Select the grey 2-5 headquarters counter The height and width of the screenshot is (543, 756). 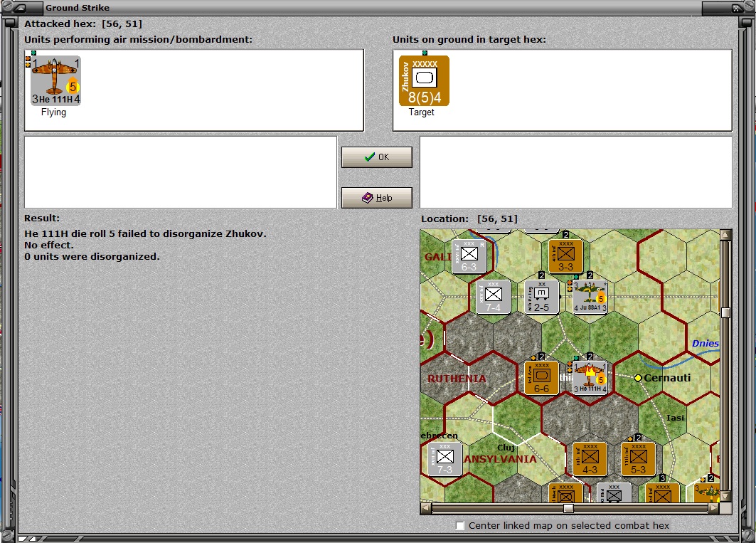point(541,297)
